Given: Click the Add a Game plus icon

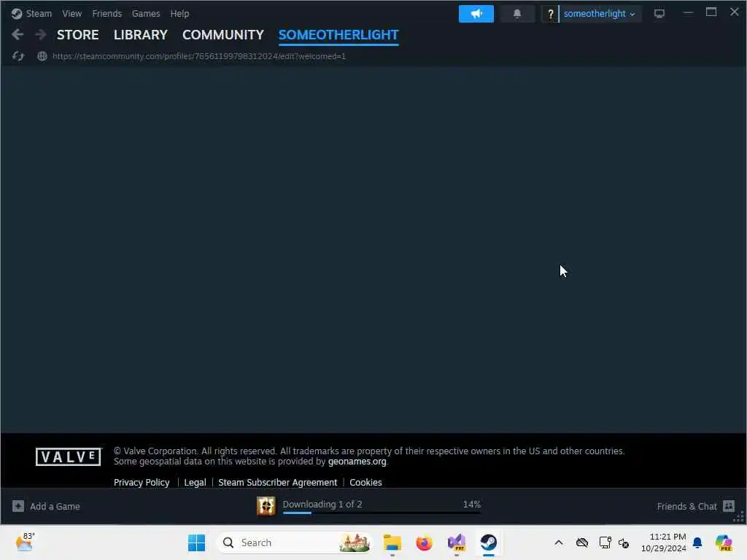Looking at the screenshot, I should coord(18,506).
